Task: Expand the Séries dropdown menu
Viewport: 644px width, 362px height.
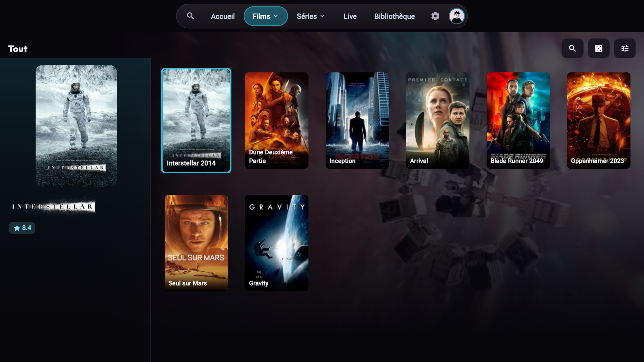Action: 311,16
